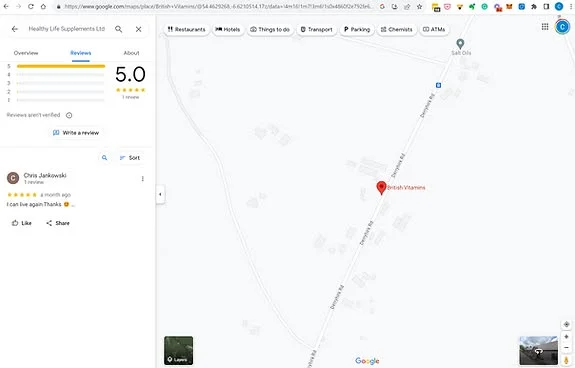
Task: Zoom out the map with the minus button
Action: tap(567, 347)
